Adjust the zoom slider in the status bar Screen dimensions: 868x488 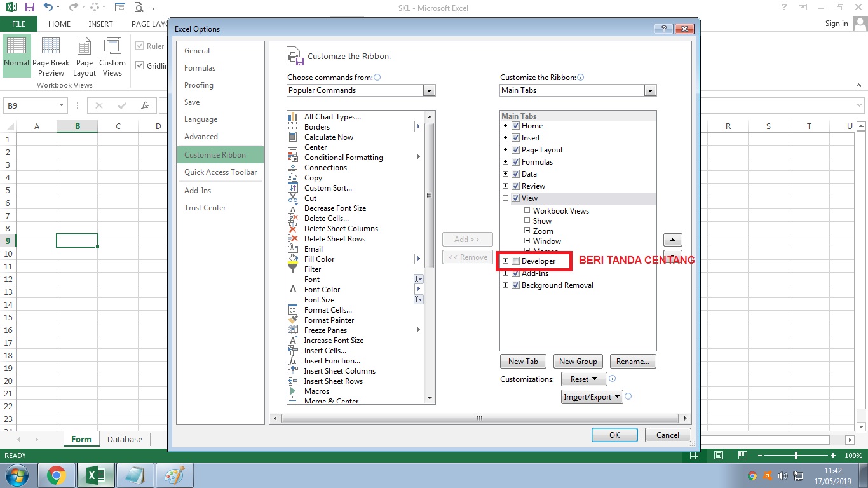796,456
